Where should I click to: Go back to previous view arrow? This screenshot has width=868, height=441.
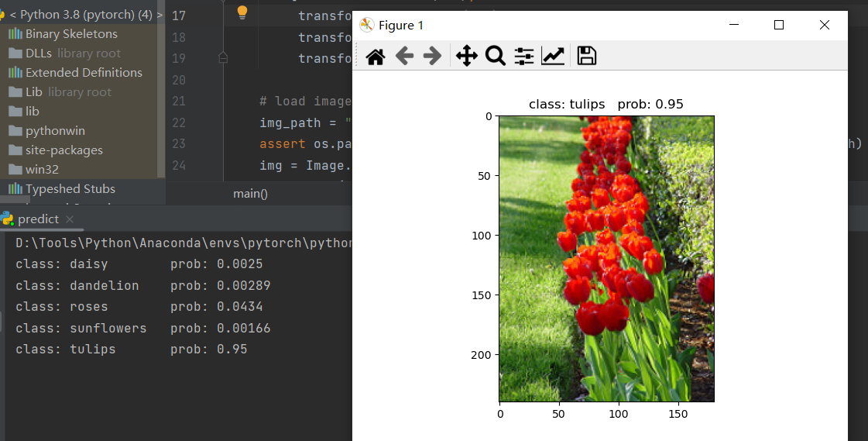click(x=405, y=56)
